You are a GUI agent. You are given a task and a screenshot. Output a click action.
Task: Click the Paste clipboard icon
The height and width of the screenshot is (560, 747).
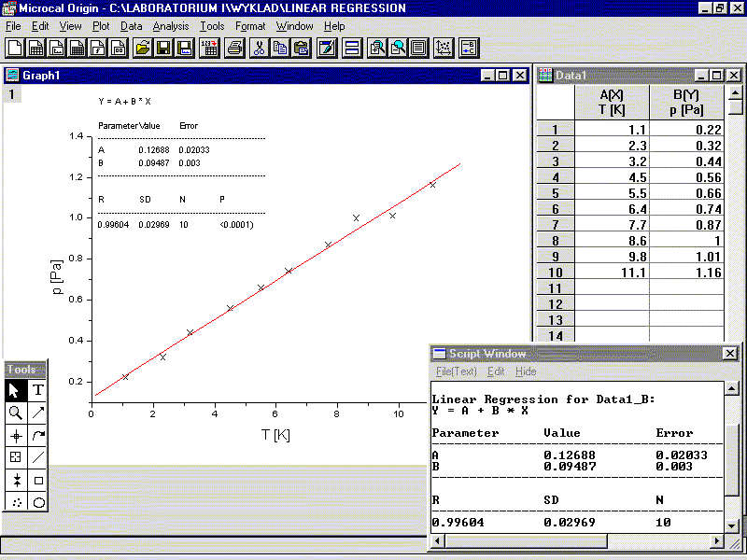(301, 49)
